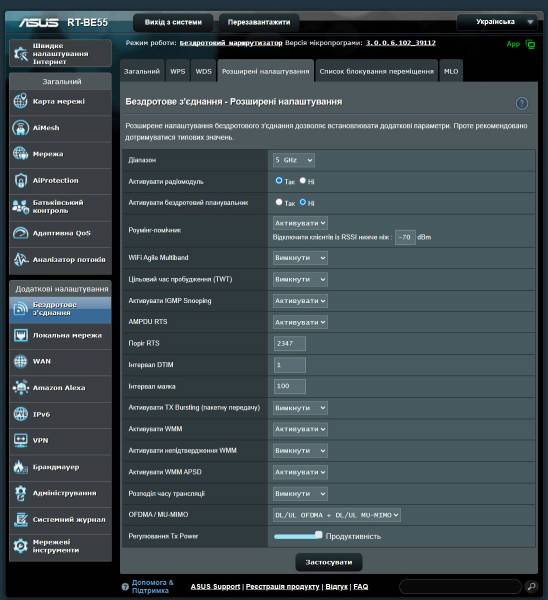This screenshot has width=548, height=600.
Task: Click the Інтервал маяка 100 field
Action: pyautogui.click(x=289, y=386)
